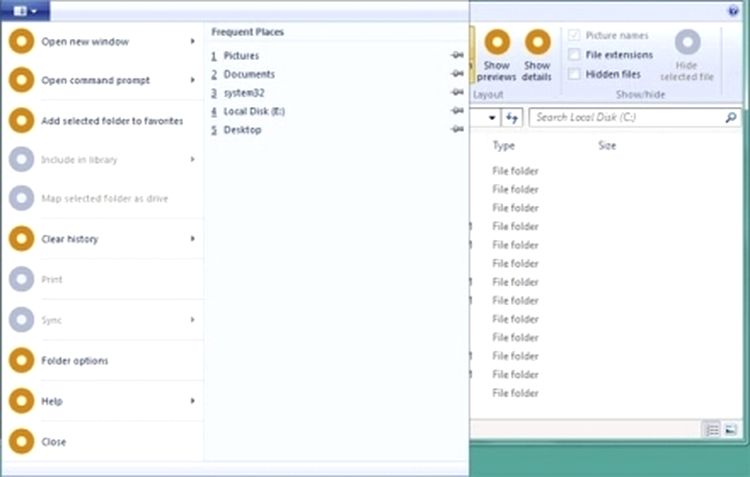This screenshot has height=477, width=750.
Task: Click in Search Local Disk (C:) field
Action: pos(634,117)
